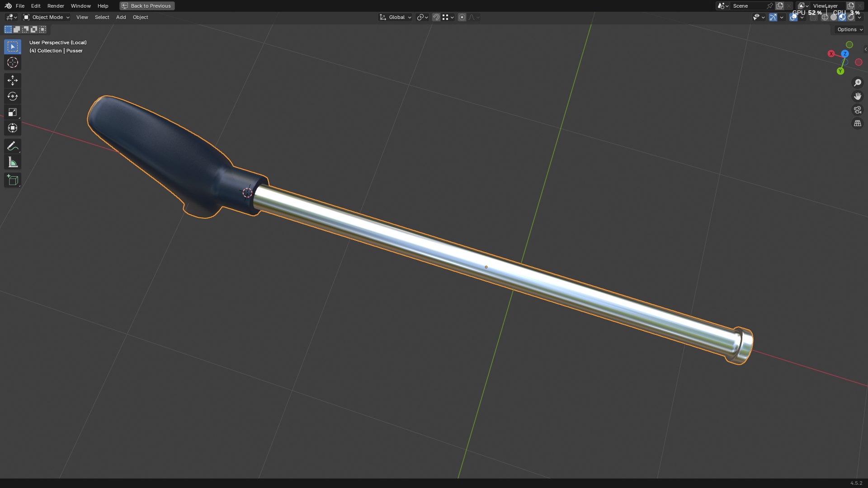
Task: Set selection mode to Invert
Action: [34, 29]
